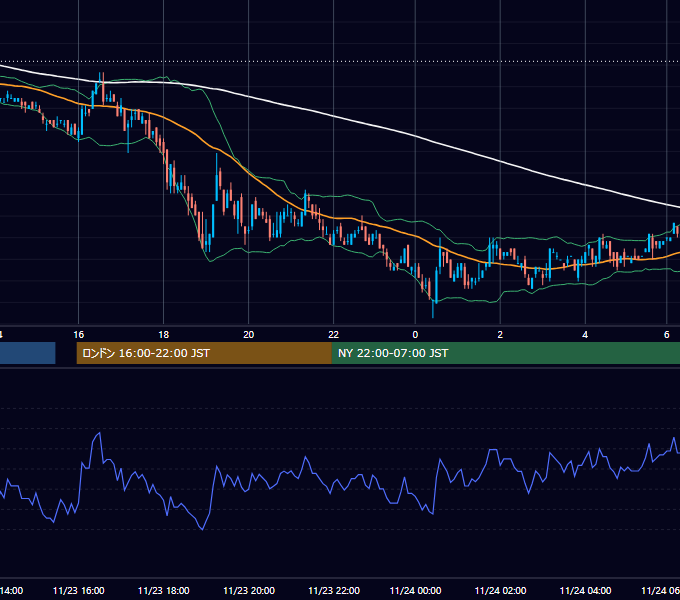Click the ロンドン 16:00-22:00 JST session bar
680x600 pixels.
[204, 353]
